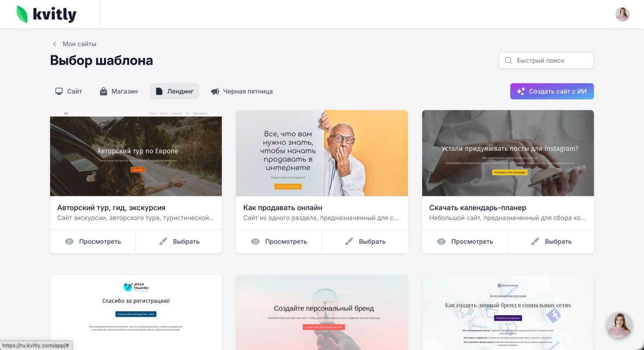Click the eye icon under Авторский тур card

point(69,241)
